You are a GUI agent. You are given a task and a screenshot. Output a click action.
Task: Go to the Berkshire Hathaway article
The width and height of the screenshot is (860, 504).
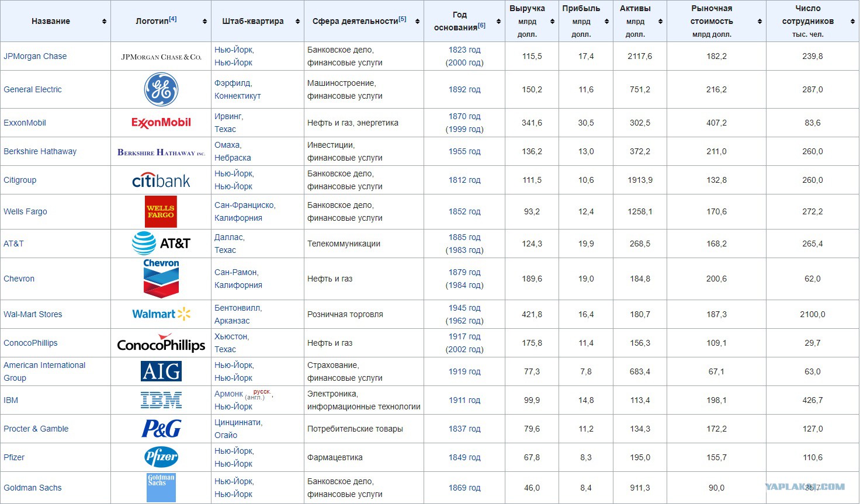coord(40,151)
